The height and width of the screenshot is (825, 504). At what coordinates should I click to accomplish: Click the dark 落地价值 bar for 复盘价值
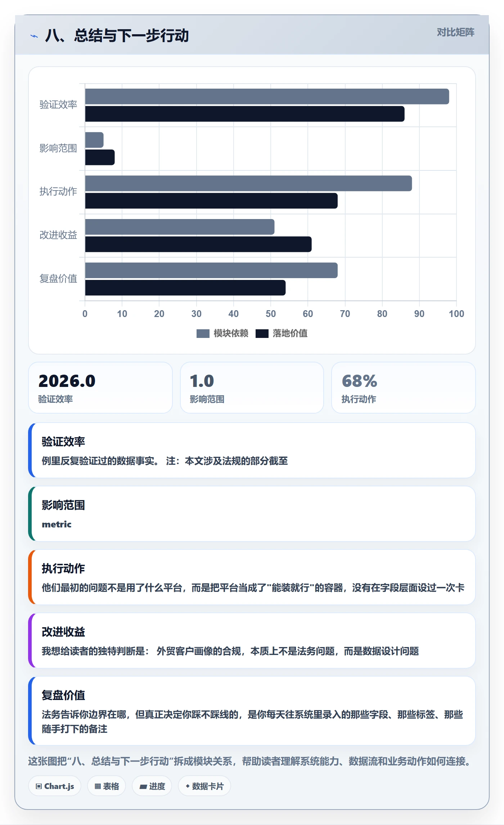coord(185,288)
